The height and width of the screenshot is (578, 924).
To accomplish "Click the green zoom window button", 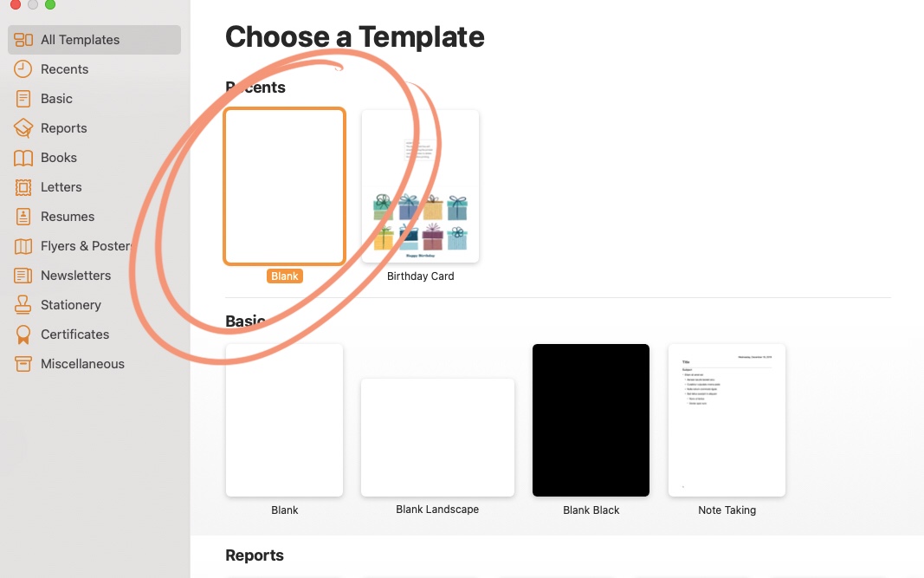I will (x=50, y=4).
